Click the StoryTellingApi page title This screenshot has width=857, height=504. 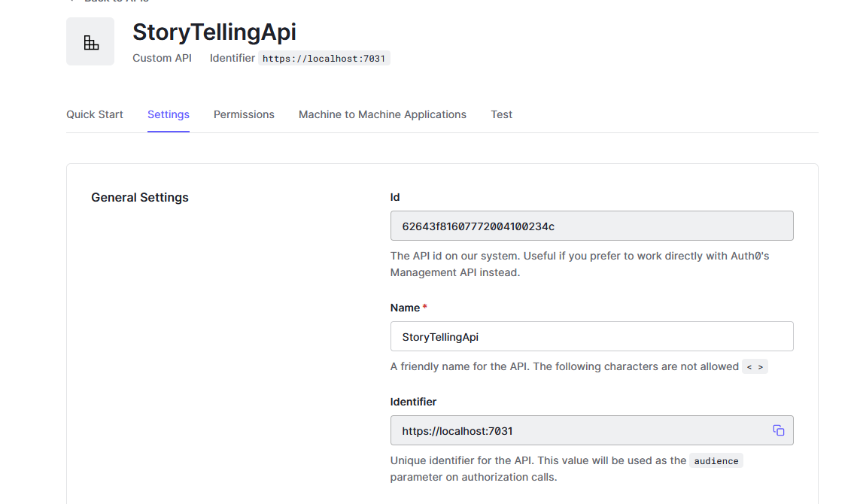click(x=214, y=32)
